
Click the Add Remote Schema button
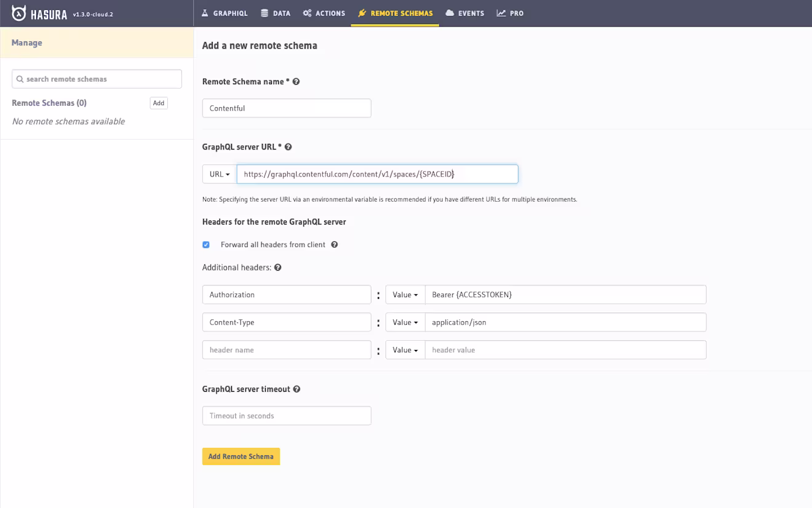pos(241,456)
